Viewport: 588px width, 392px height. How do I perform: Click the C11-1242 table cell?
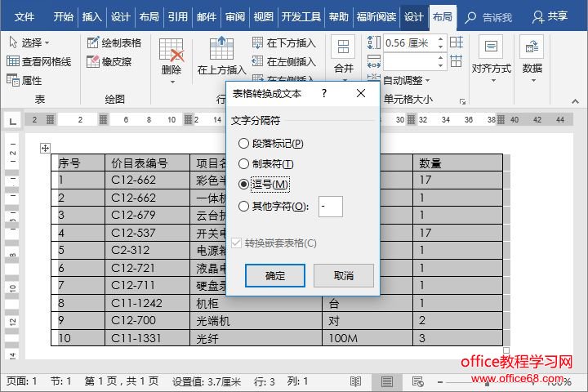pos(147,303)
